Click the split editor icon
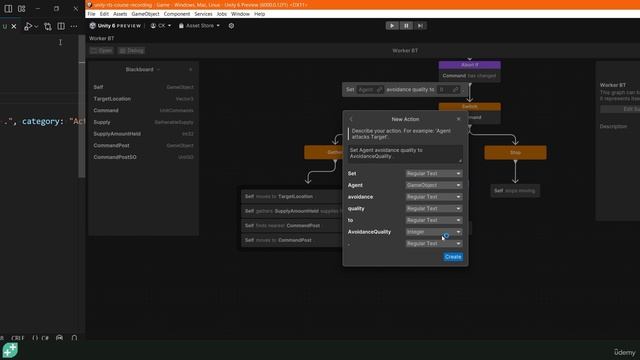Viewport: 640px width, 360px height. [x=61, y=27]
